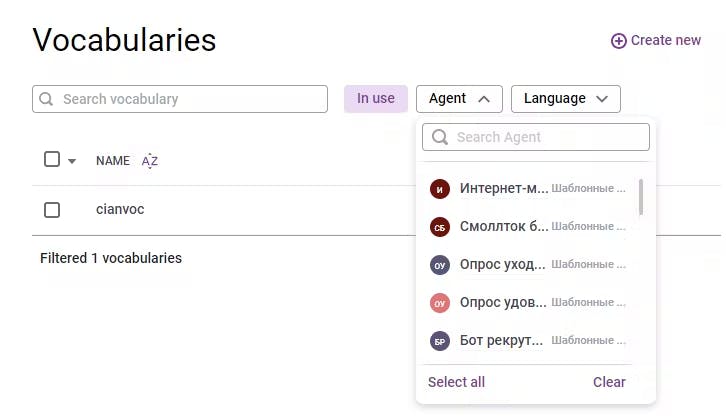Open the Language filter dropdown

565,98
